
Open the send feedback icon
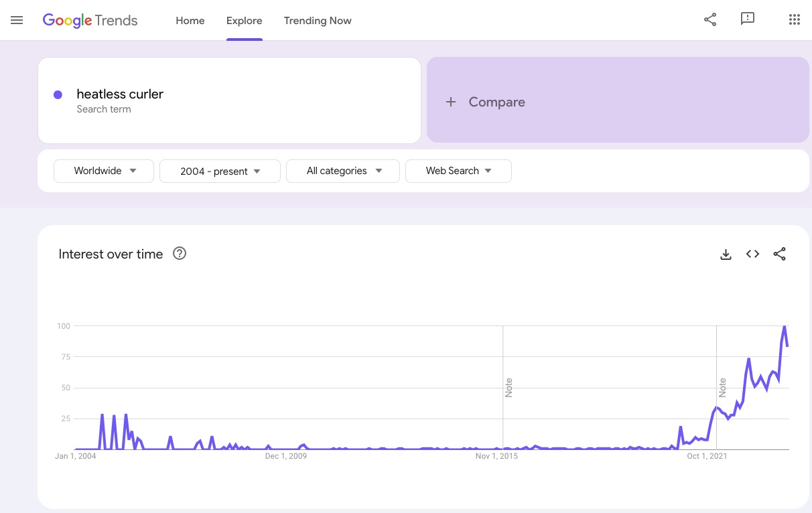[748, 19]
